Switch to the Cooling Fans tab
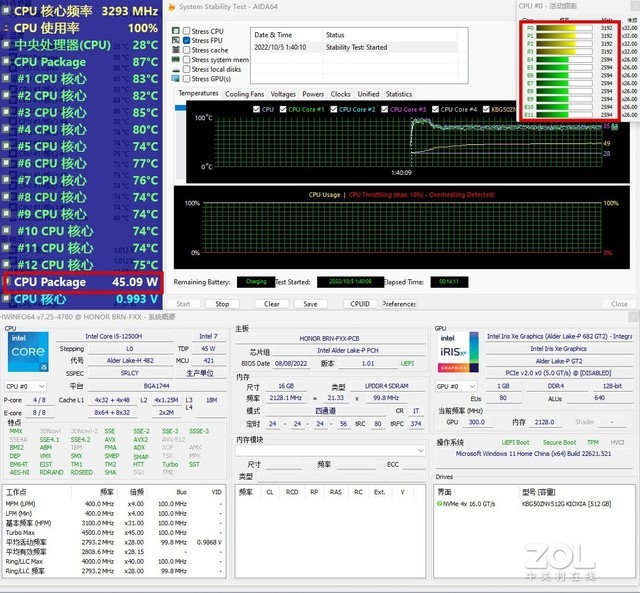640x593 pixels. (x=244, y=94)
